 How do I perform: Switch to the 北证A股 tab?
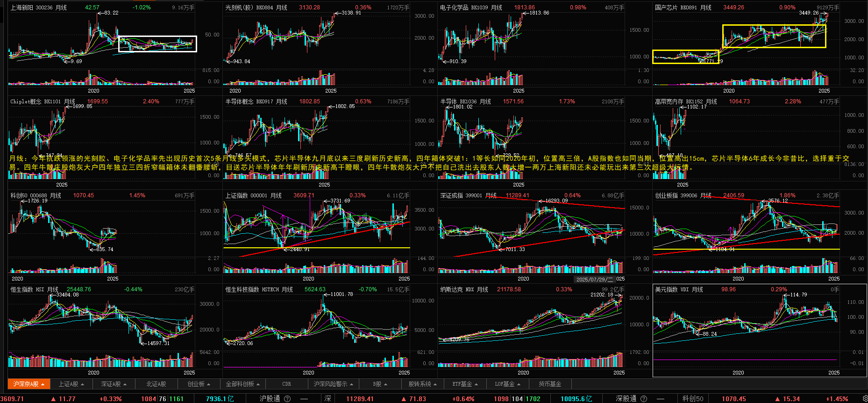(x=156, y=384)
